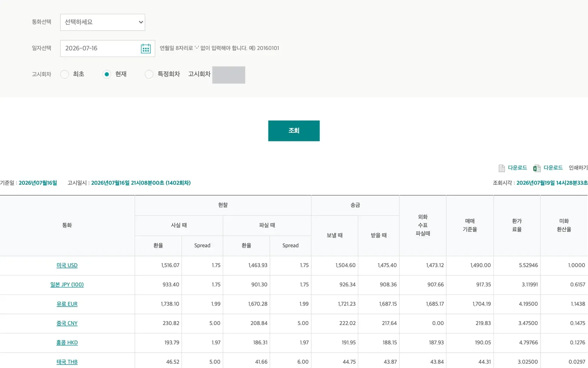This screenshot has width=588, height=368.
Task: Click the 인쇄하기 print link
Action: [578, 168]
